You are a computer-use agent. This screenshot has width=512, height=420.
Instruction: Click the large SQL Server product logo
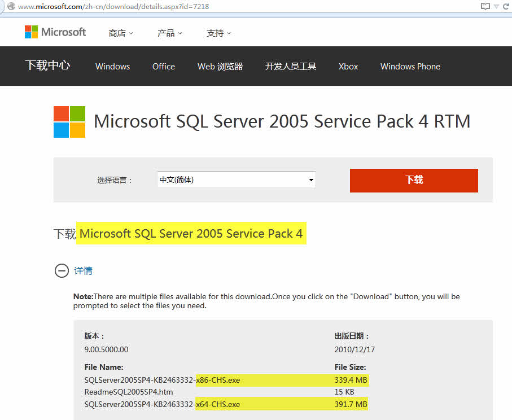(69, 122)
